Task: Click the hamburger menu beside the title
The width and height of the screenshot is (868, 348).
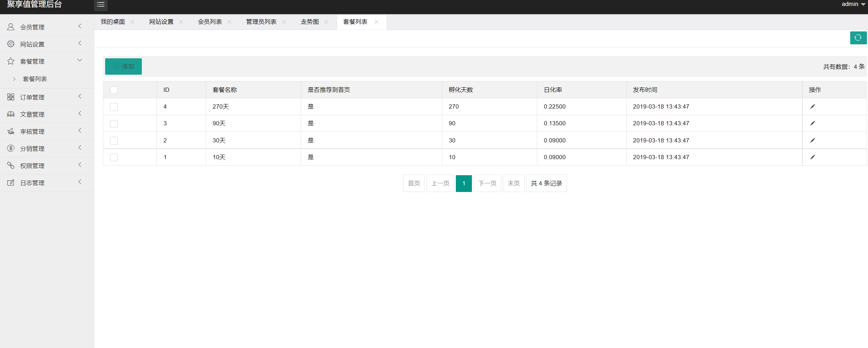Action: 101,5
